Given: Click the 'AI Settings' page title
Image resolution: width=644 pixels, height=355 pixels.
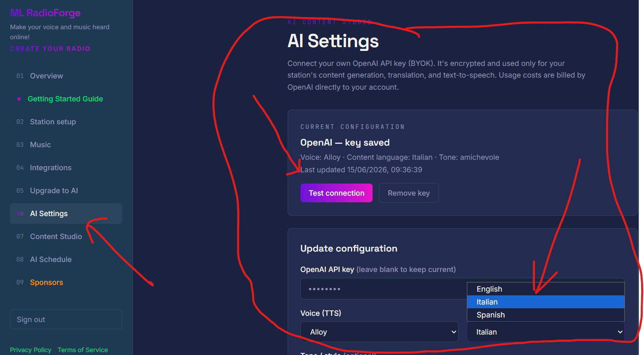Looking at the screenshot, I should coord(333,41).
